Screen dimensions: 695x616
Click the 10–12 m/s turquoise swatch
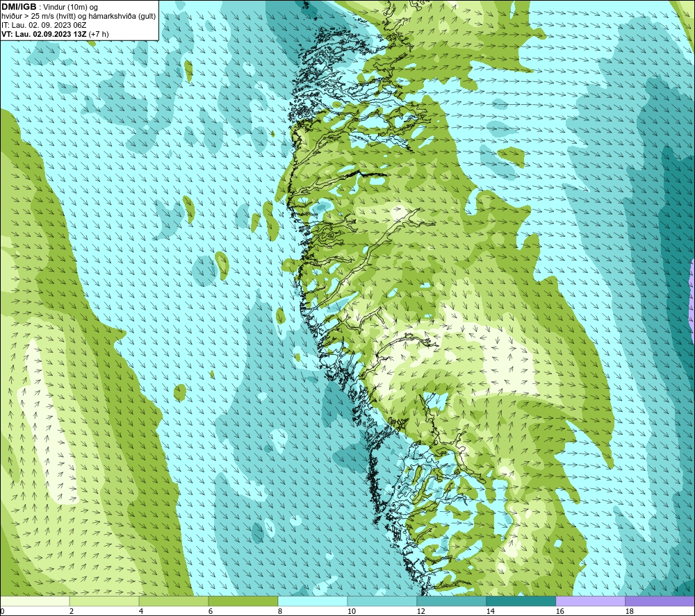point(382,601)
